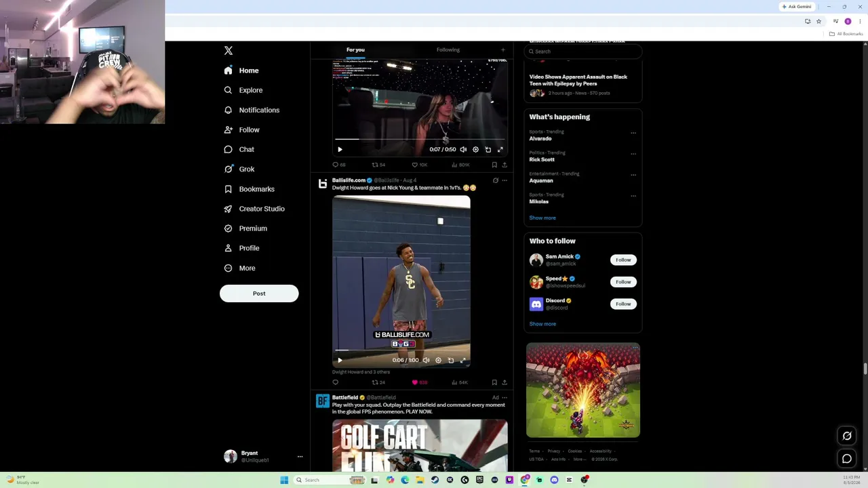This screenshot has width=868, height=488.
Task: Repost the car video post with 54 reposts
Action: [x=378, y=165]
